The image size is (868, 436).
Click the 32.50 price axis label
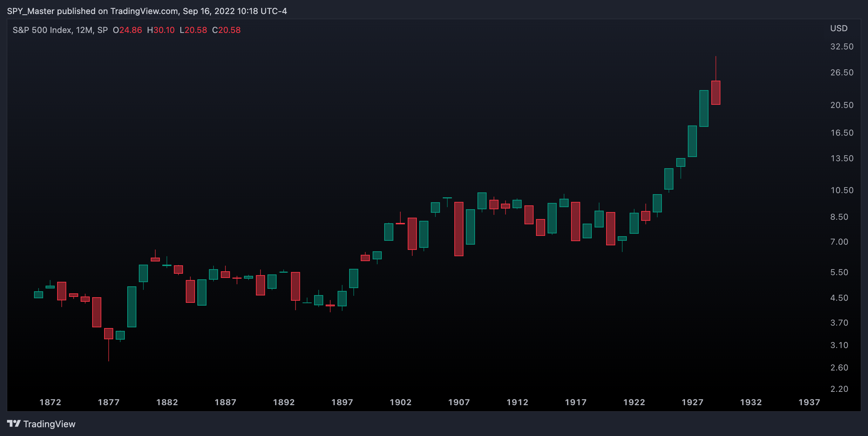tap(842, 47)
